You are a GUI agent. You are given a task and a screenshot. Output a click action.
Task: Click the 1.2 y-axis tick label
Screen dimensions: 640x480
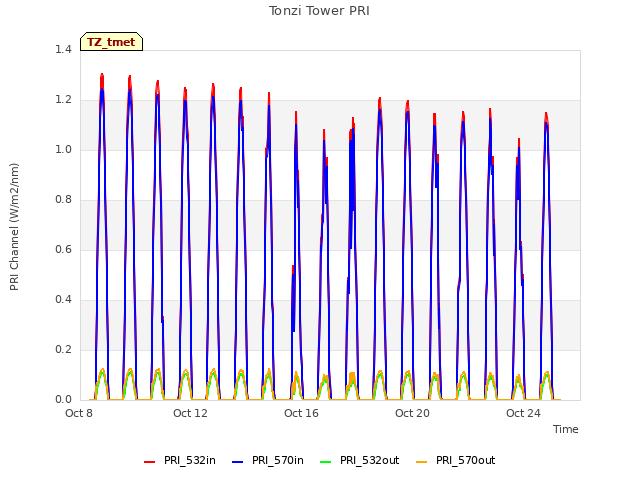pyautogui.click(x=63, y=99)
